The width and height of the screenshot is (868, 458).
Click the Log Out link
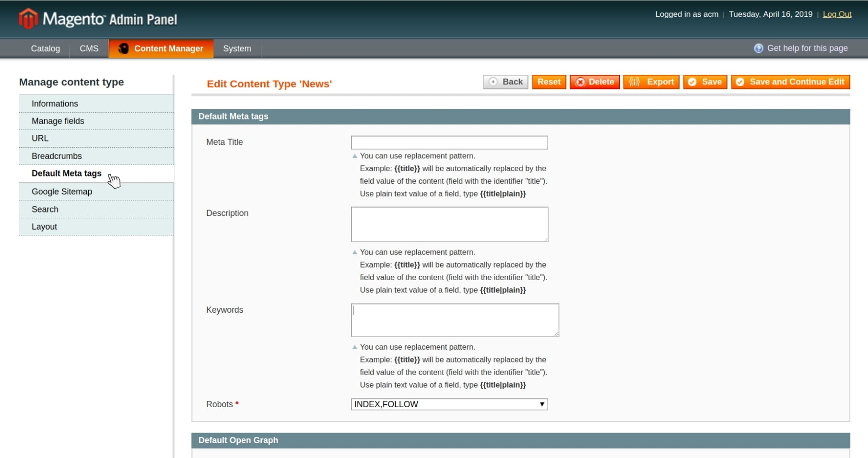coord(837,14)
